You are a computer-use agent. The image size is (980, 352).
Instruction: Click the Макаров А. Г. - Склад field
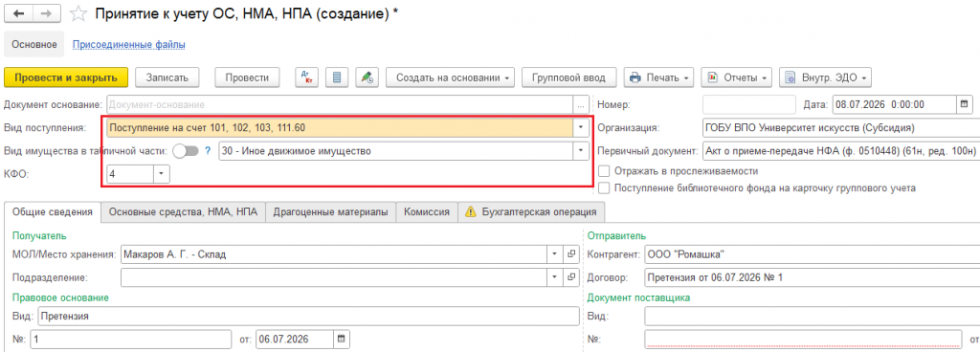click(x=334, y=254)
